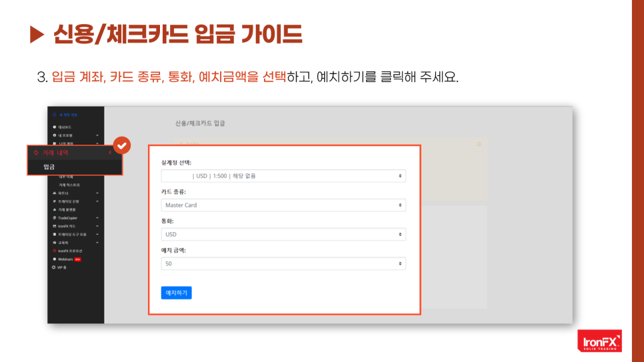Viewport: 644px width, 362px height.
Task: Collapse the 거래 내역 menu chevron
Action: (x=110, y=153)
